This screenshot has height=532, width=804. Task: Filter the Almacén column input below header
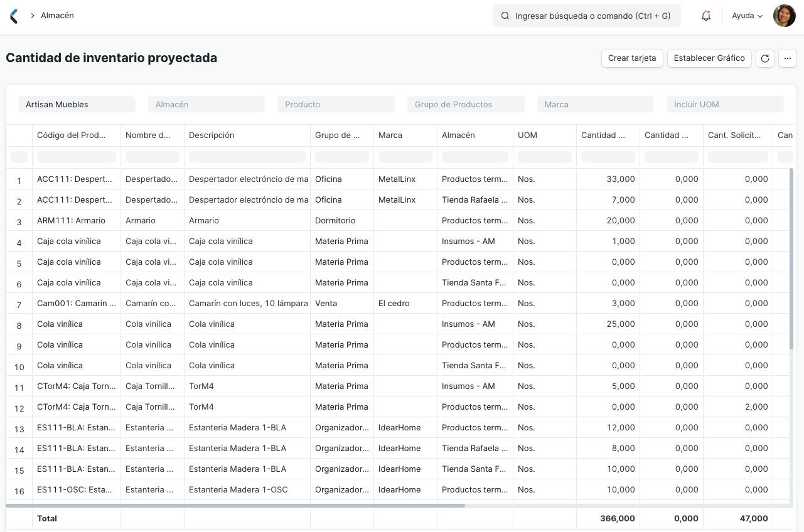pos(475,157)
